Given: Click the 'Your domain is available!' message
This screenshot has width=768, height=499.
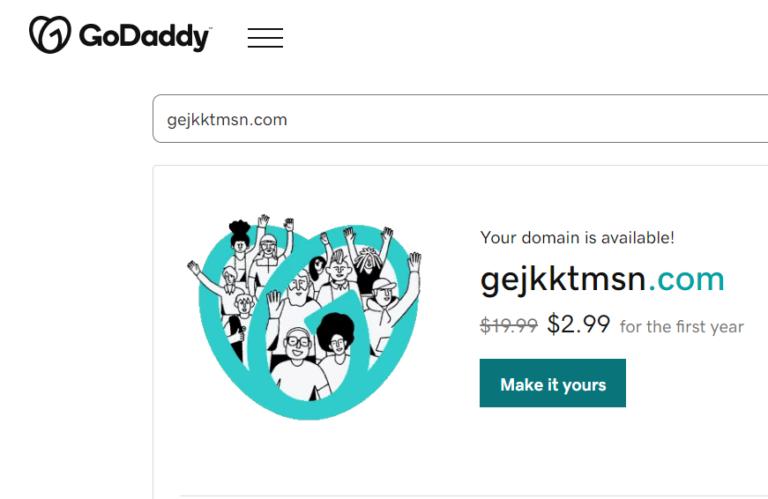Looking at the screenshot, I should pyautogui.click(x=577, y=238).
